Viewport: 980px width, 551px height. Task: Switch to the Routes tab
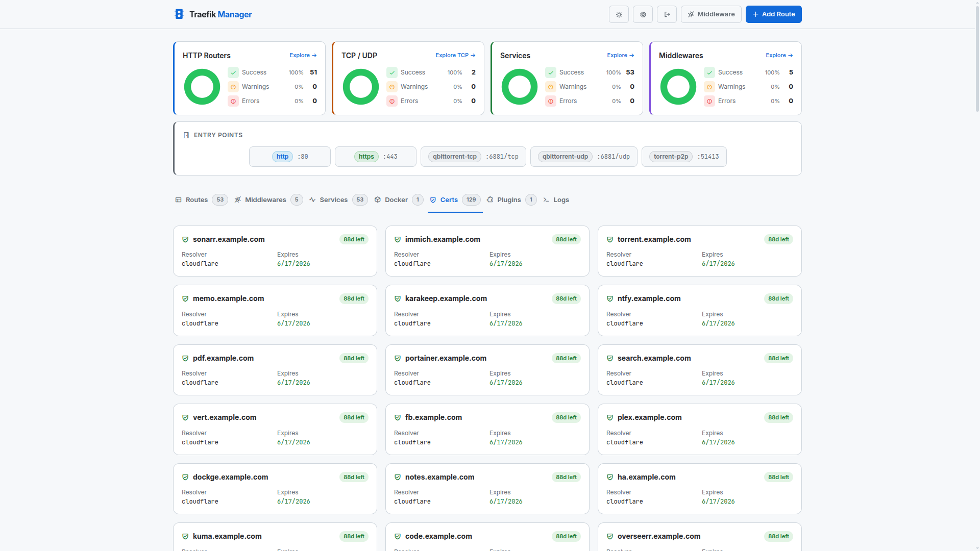197,200
